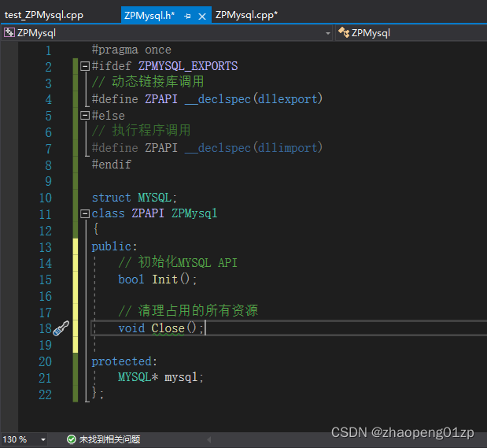Click the screwdriver quick actions icon on line 18
Screen dimensions: 487x448
pos(61,328)
